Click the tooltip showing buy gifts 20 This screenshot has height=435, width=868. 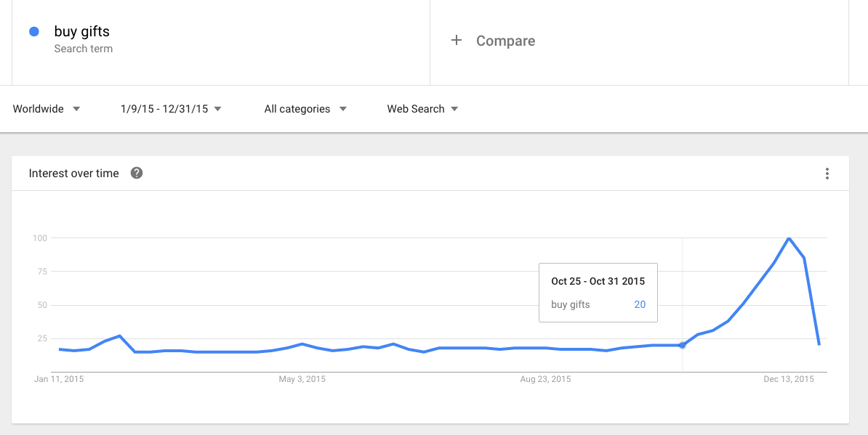tap(598, 293)
